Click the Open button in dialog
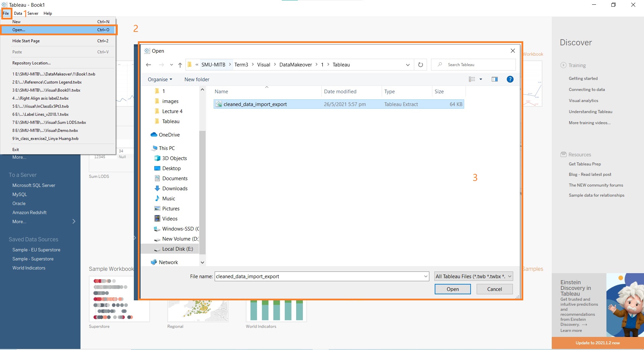 [452, 289]
